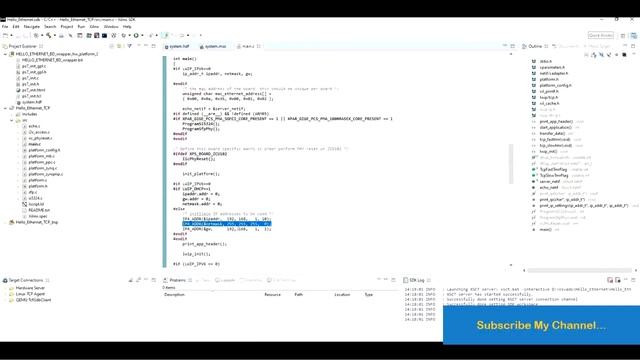This screenshot has height=360, width=640.
Task: Select start_application() in Outline
Action: [556, 128]
